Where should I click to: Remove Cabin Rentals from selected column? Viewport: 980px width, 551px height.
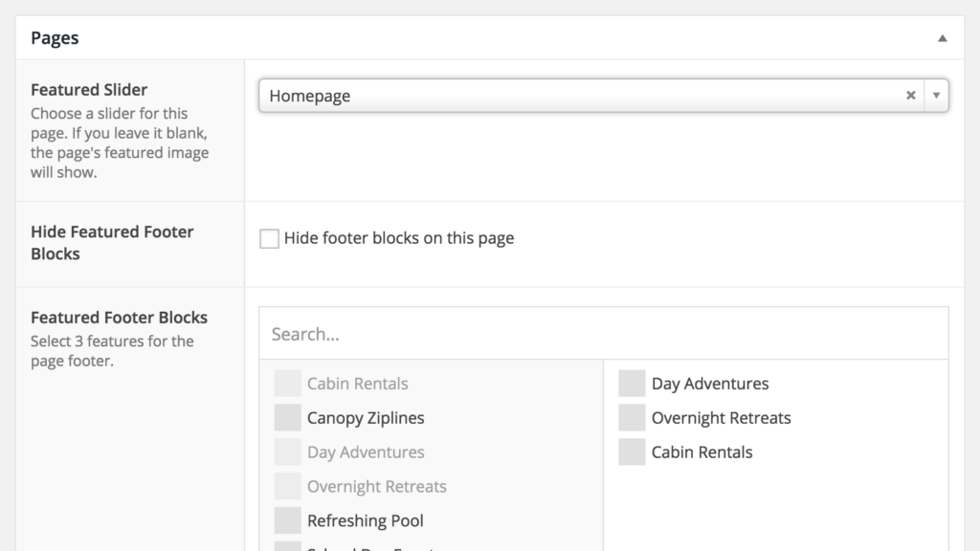point(702,452)
